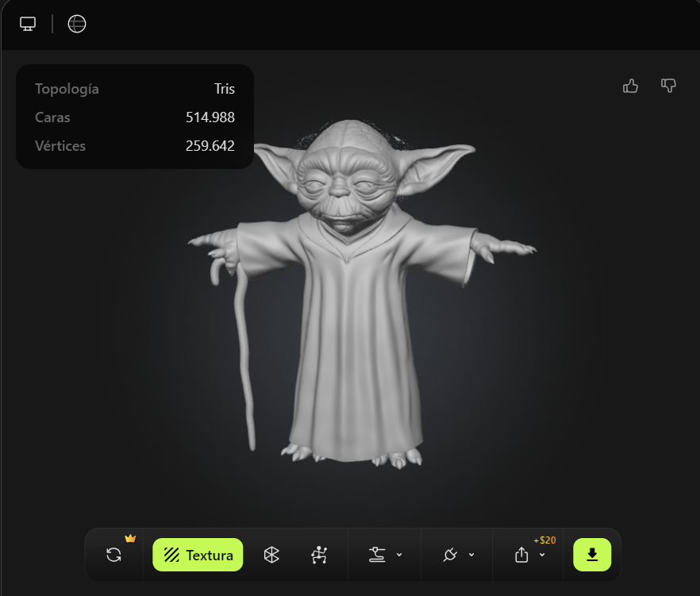Viewport: 700px width, 596px height.
Task: Click the rigging skeleton icon
Action: click(319, 555)
